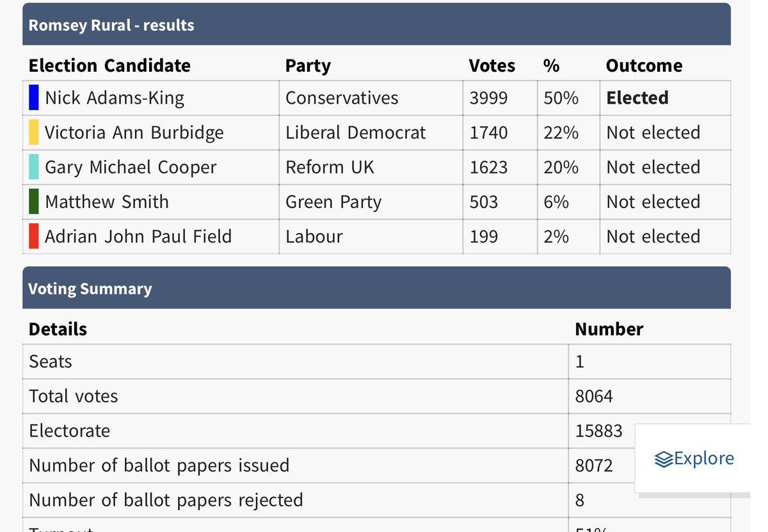This screenshot has height=532, width=768.
Task: Click the Total votes value 8064
Action: click(594, 396)
